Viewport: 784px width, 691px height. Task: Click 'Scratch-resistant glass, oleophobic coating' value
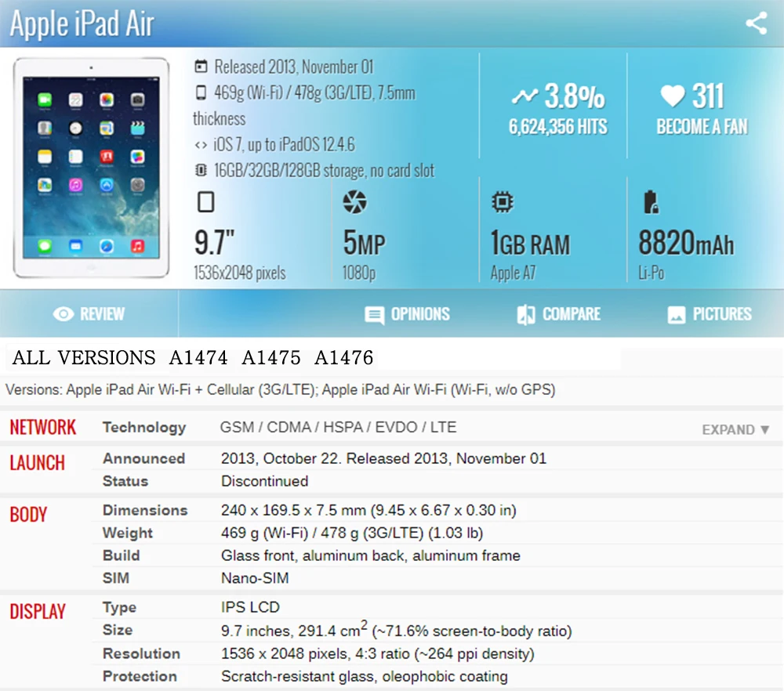pyautogui.click(x=365, y=676)
